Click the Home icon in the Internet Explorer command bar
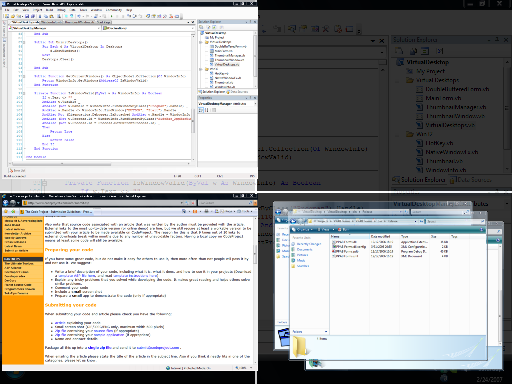 tap(184, 211)
